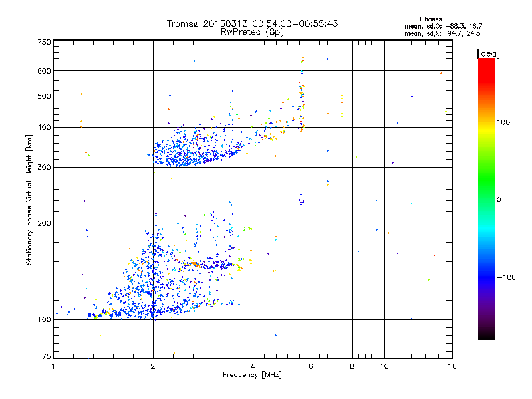
Task: Click the '[deg]' colorbar label
Action: click(x=488, y=53)
